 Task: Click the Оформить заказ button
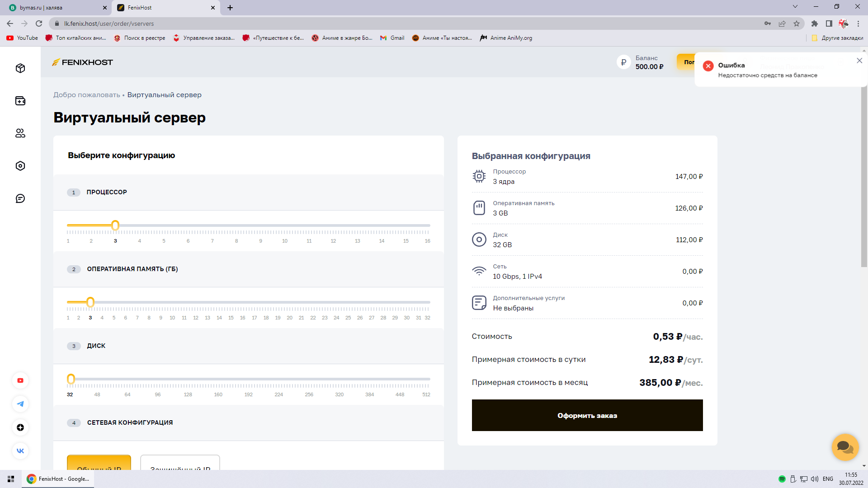pos(587,415)
